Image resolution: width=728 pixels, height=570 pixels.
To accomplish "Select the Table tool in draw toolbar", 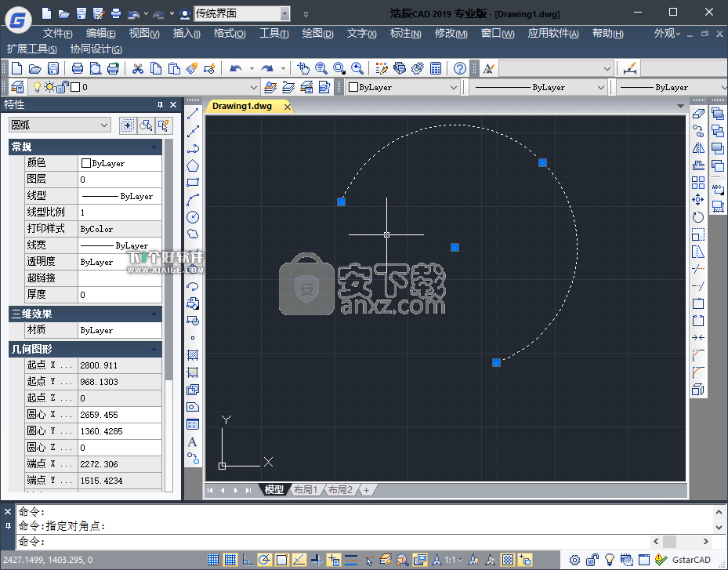I will pos(193,425).
